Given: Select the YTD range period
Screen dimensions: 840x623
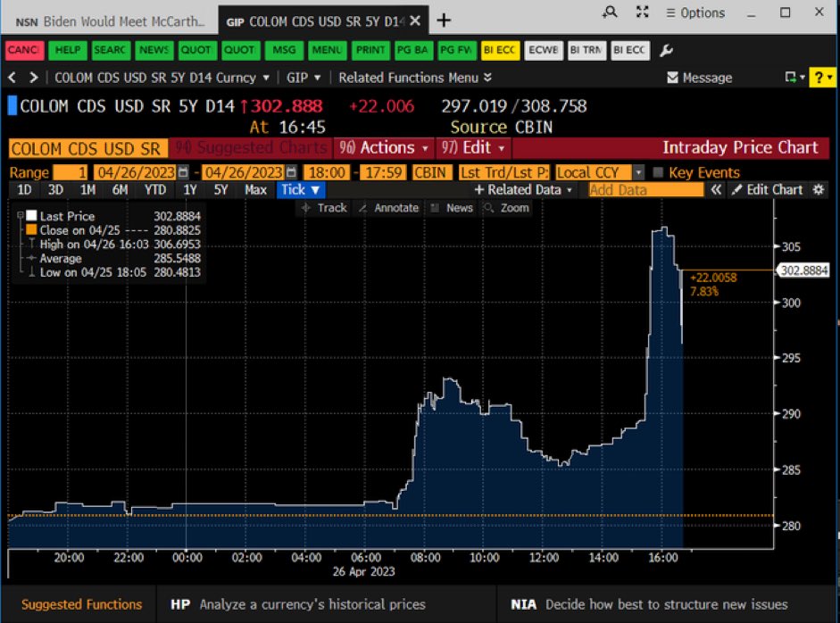Looking at the screenshot, I should pos(154,189).
